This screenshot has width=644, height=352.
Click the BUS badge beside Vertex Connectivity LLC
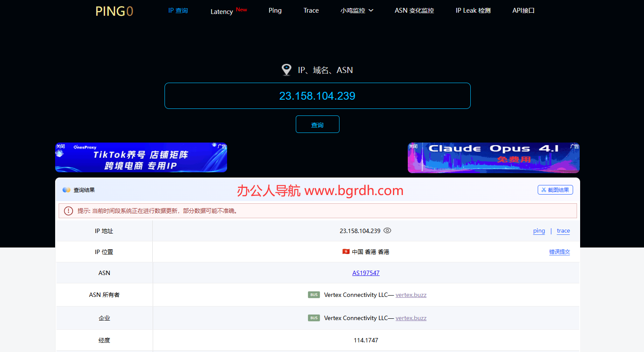(314, 295)
